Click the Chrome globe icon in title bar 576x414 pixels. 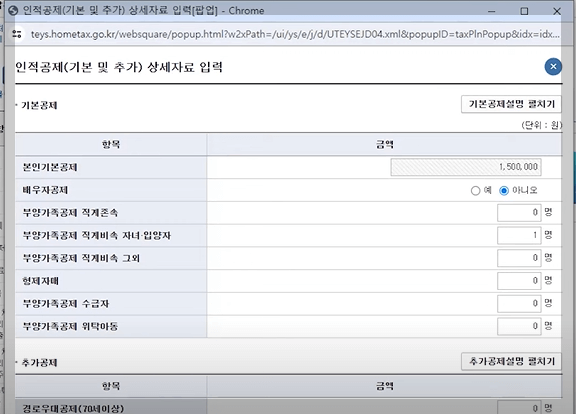point(13,10)
